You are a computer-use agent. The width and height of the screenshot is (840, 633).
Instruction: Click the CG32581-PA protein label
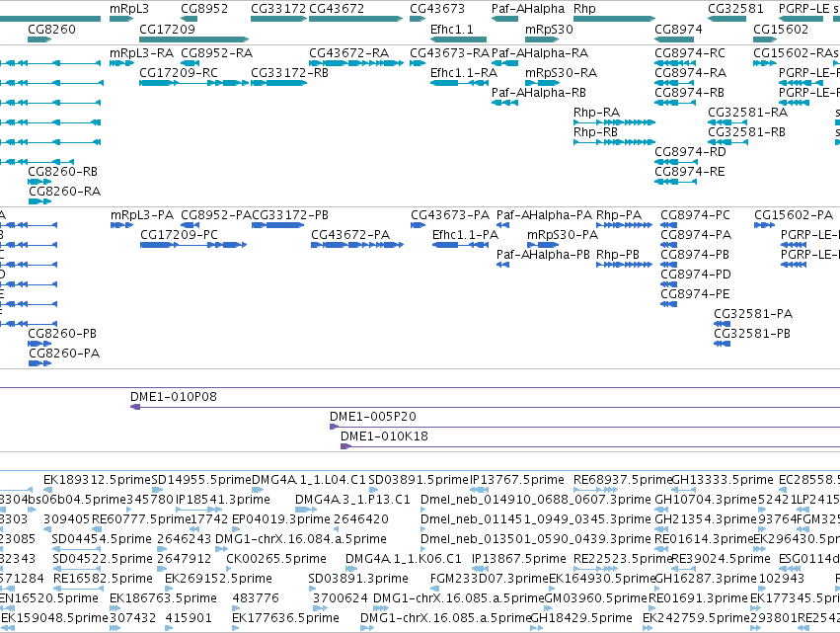(x=753, y=314)
